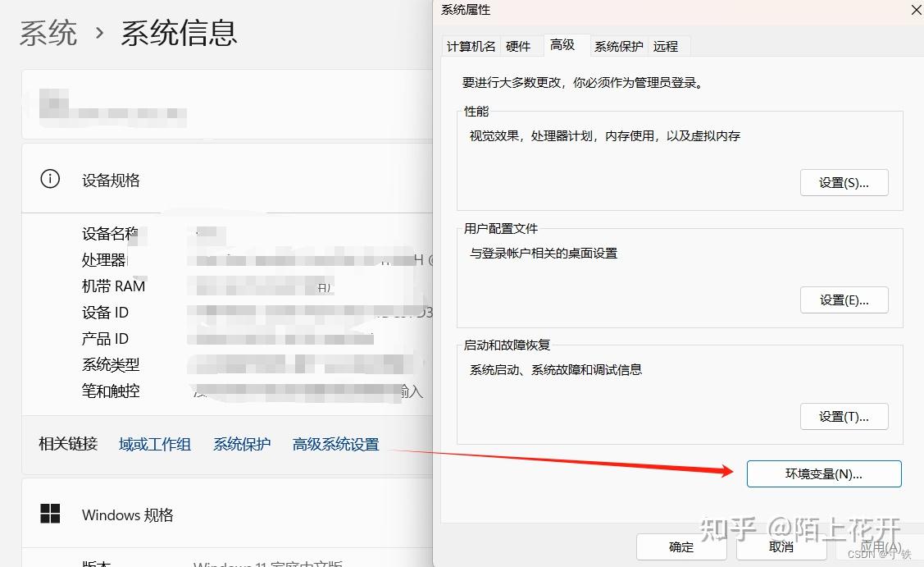The image size is (924, 567).
Task: Follow the 系统保护 related link
Action: point(241,444)
